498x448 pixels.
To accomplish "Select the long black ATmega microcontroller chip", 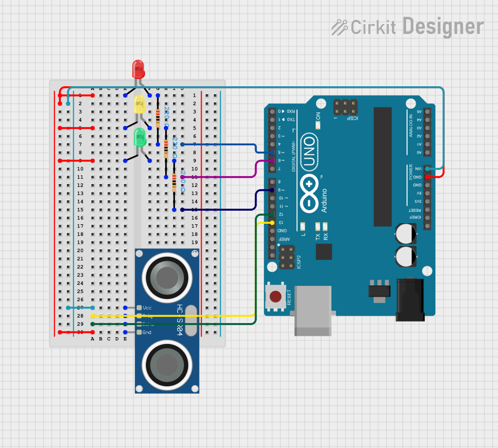I will tap(383, 167).
